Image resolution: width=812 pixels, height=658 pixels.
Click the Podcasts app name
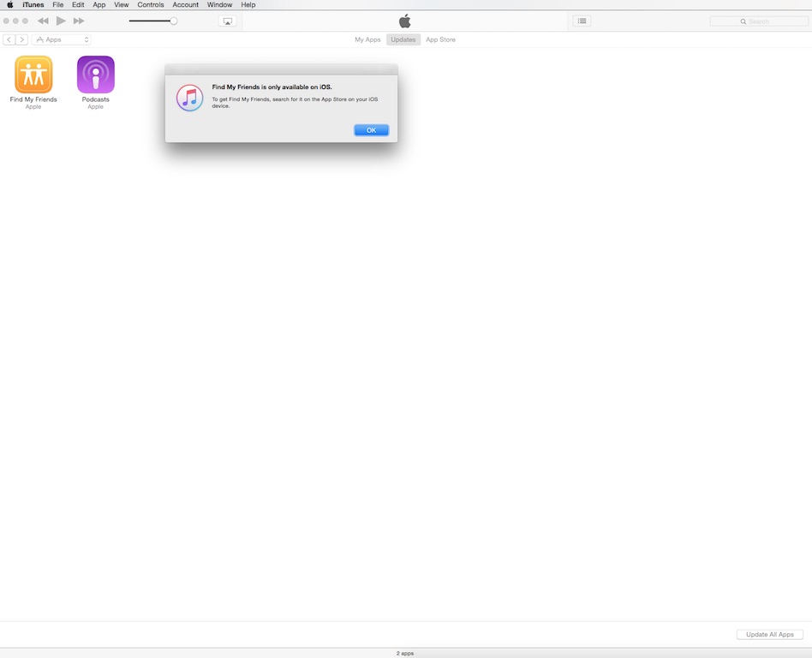(96, 99)
